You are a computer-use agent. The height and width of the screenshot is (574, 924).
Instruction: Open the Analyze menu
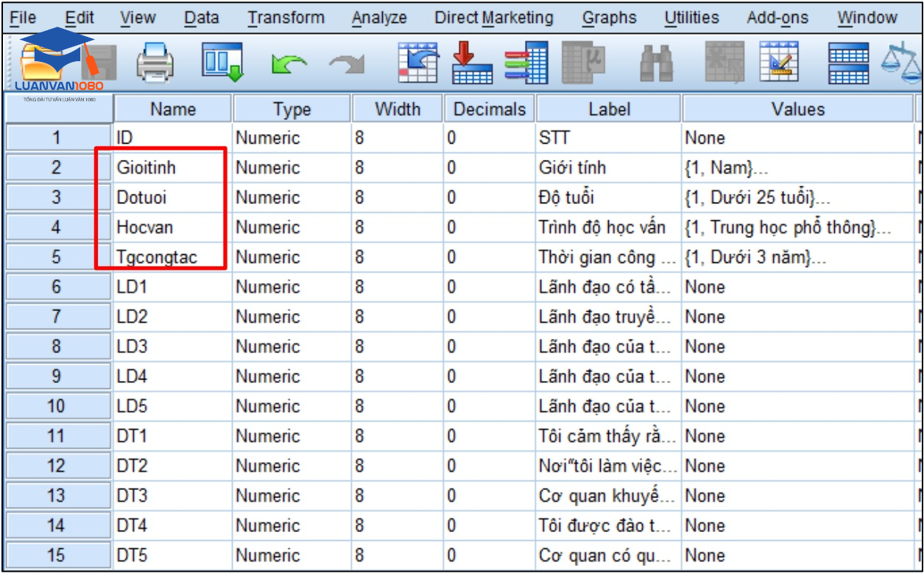tap(379, 18)
